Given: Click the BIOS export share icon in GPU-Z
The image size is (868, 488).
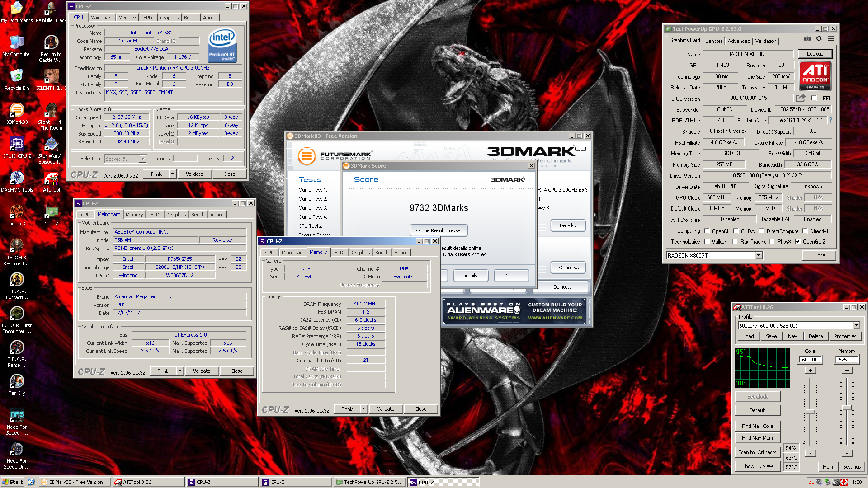Looking at the screenshot, I should 801,98.
